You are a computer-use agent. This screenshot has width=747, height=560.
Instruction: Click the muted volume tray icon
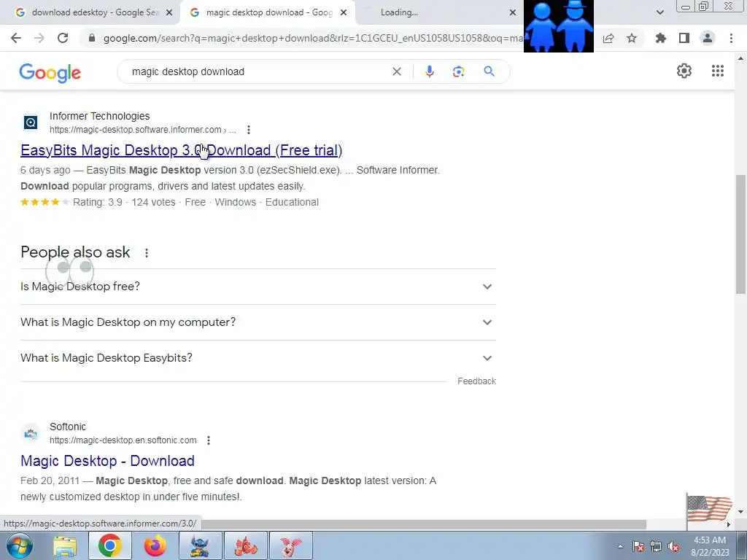coord(673,547)
